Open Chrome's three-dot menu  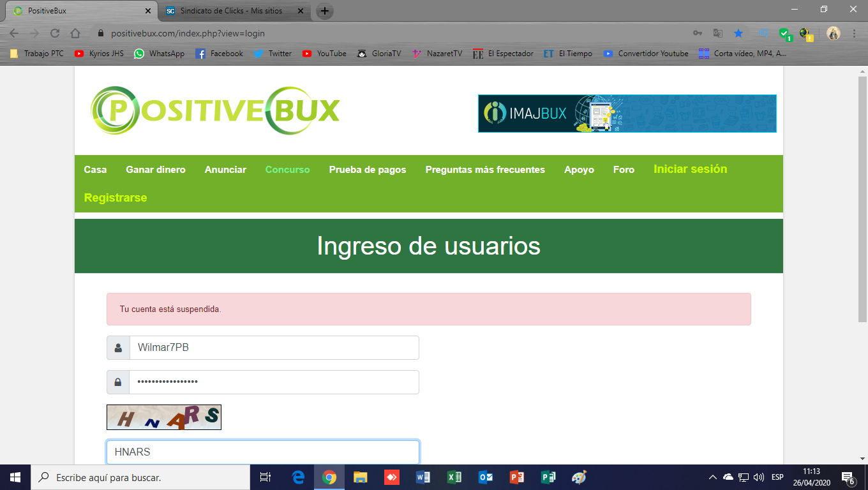tap(853, 33)
